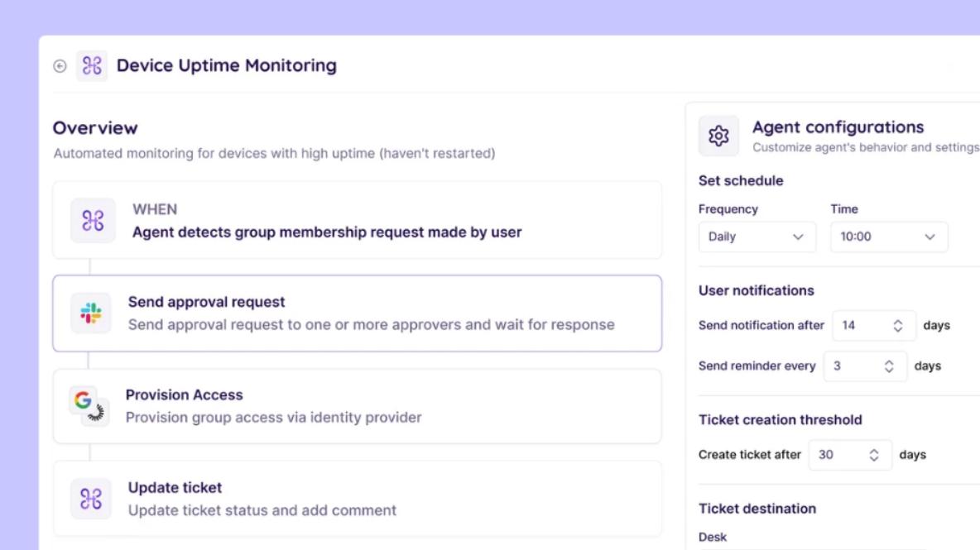980x550 pixels.
Task: Select the Send approval request step card
Action: pos(371,313)
